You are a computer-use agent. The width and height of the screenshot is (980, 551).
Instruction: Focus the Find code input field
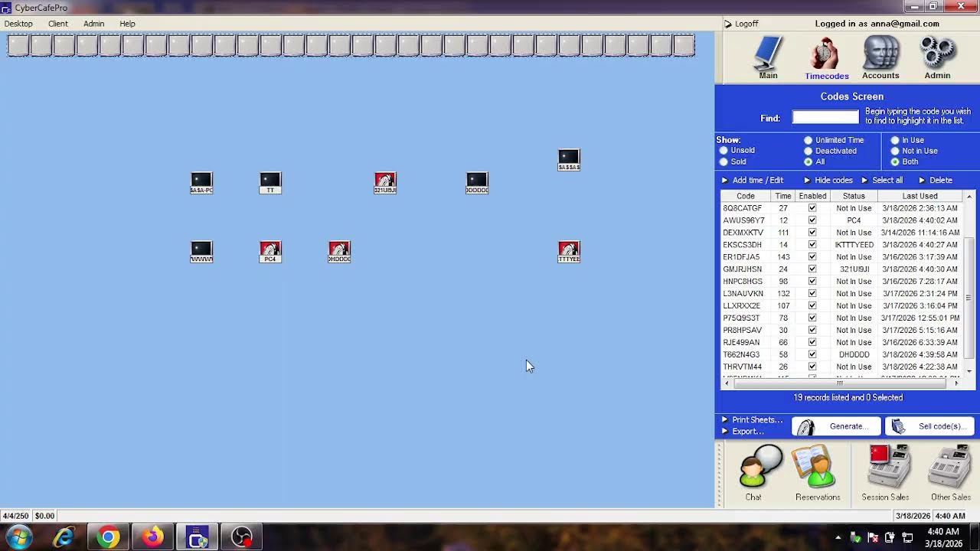[825, 117]
